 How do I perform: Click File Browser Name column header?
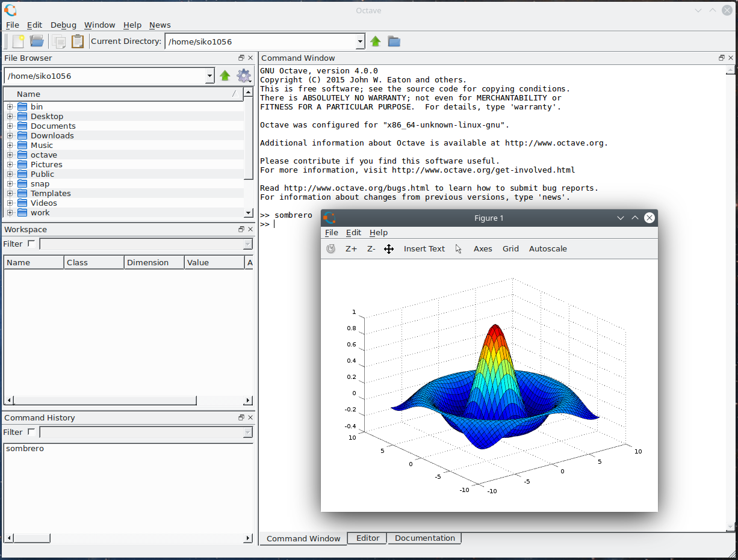pos(123,94)
